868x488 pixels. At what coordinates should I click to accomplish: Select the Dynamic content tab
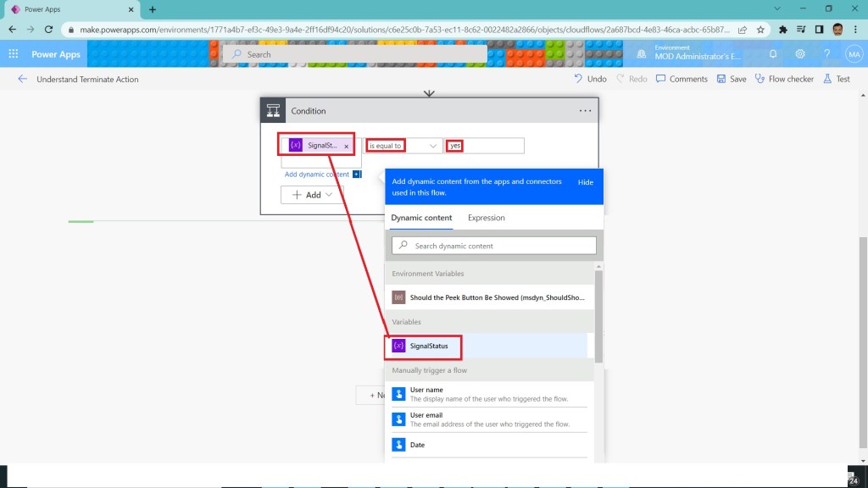(x=421, y=218)
